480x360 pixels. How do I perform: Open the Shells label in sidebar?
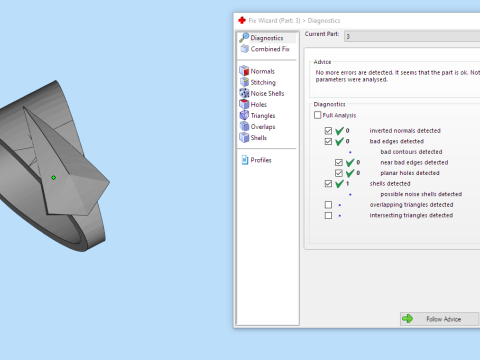coord(259,138)
